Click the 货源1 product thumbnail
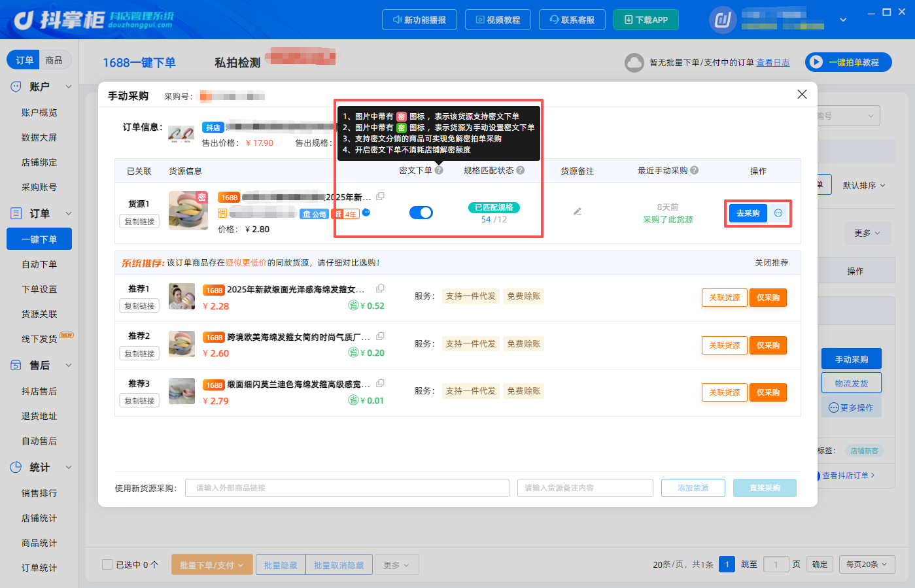The width and height of the screenshot is (915, 588). (188, 211)
